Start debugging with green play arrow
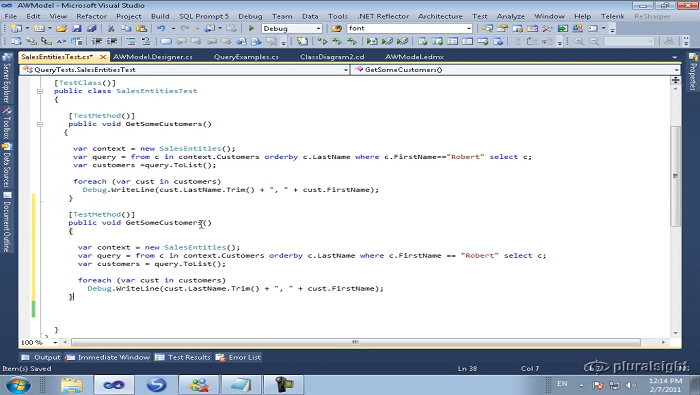The height and width of the screenshot is (395, 700). (251, 28)
